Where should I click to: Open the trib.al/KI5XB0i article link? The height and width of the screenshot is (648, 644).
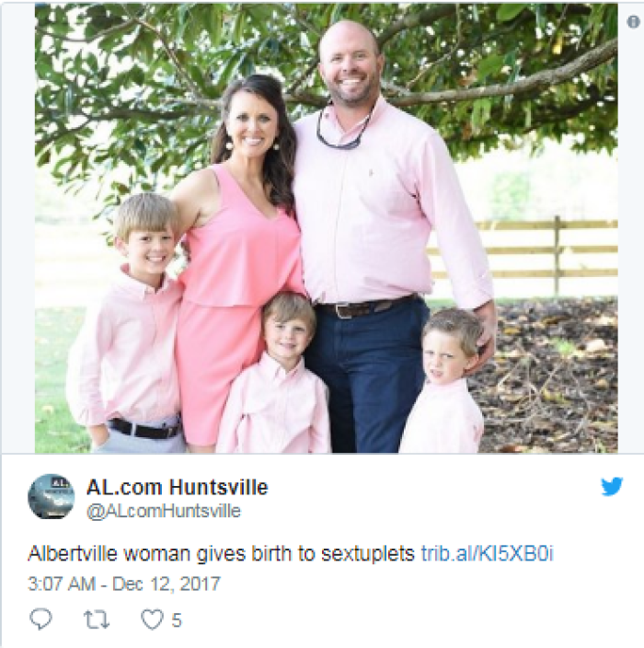pos(487,553)
